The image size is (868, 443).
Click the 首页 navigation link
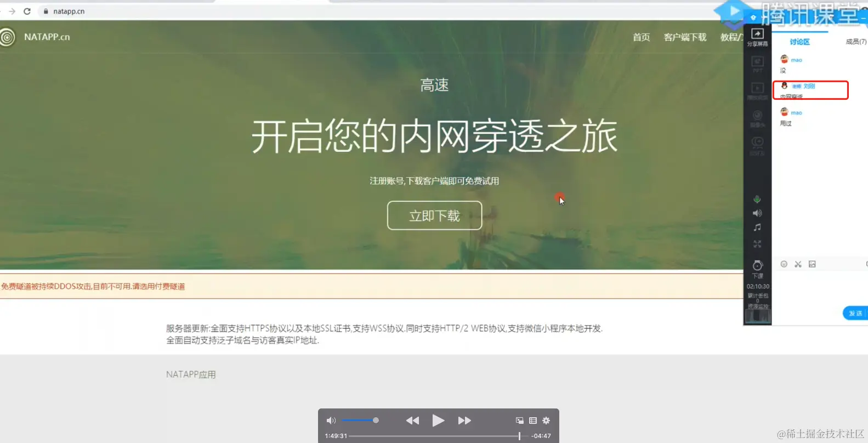tap(641, 37)
